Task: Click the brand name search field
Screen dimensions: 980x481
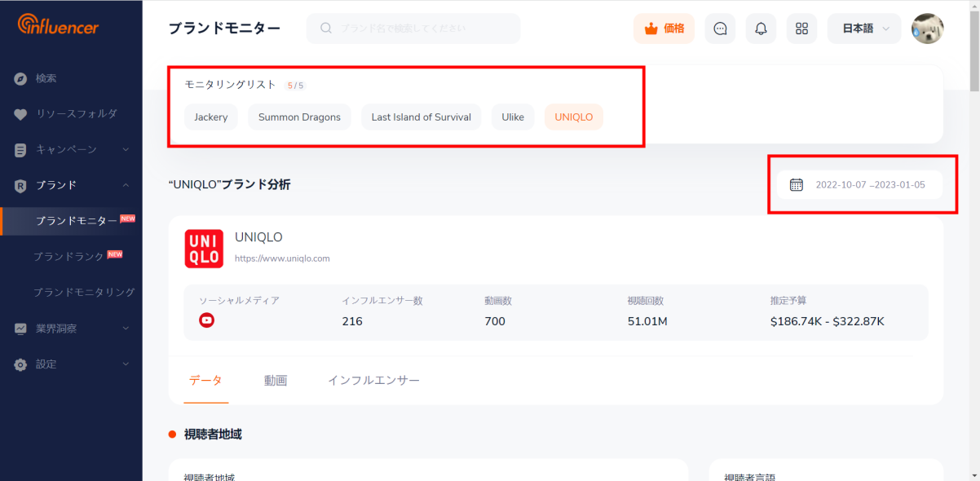Action: tap(413, 29)
